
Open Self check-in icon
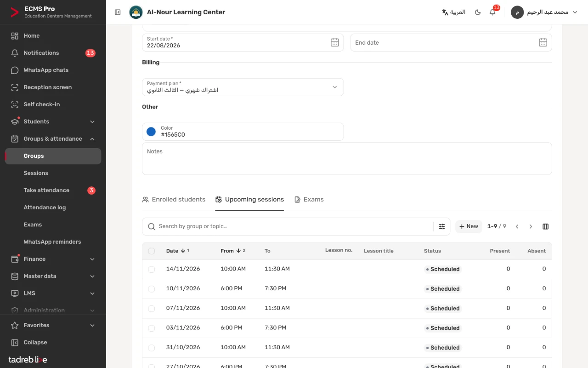coord(15,104)
